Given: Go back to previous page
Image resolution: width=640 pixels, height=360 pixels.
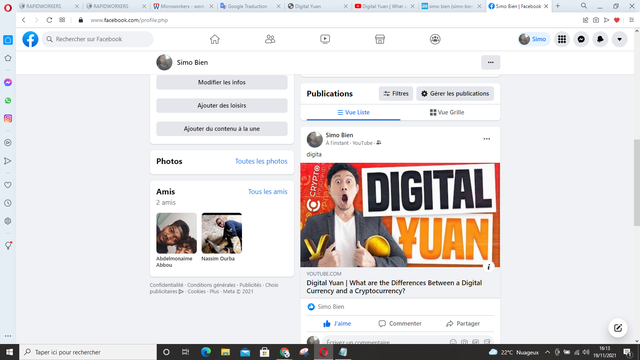Looking at the screenshot, I should click(x=24, y=20).
